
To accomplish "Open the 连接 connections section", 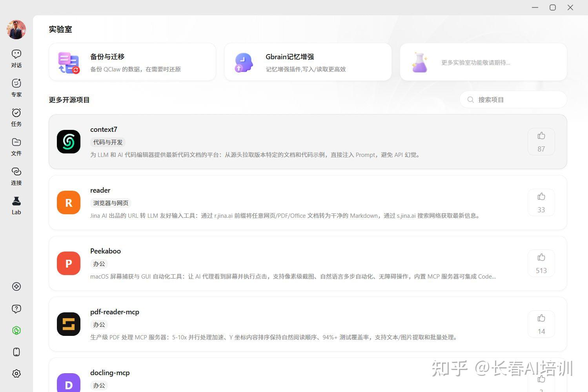I will point(16,176).
